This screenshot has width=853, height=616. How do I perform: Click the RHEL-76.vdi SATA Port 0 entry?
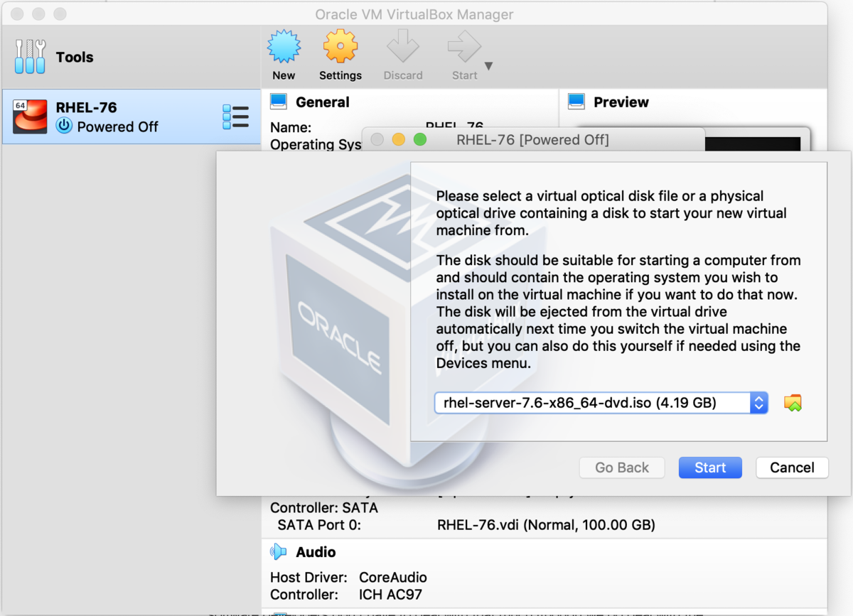[x=546, y=525]
